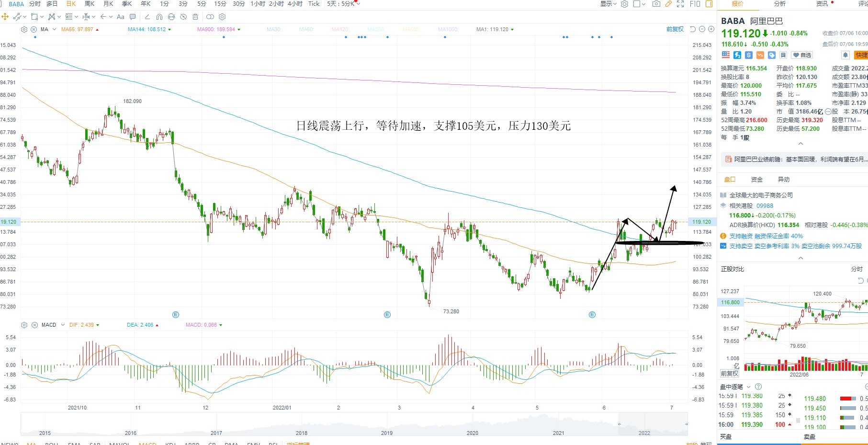Expand 盘中逐笔 tick dropdown

749,387
